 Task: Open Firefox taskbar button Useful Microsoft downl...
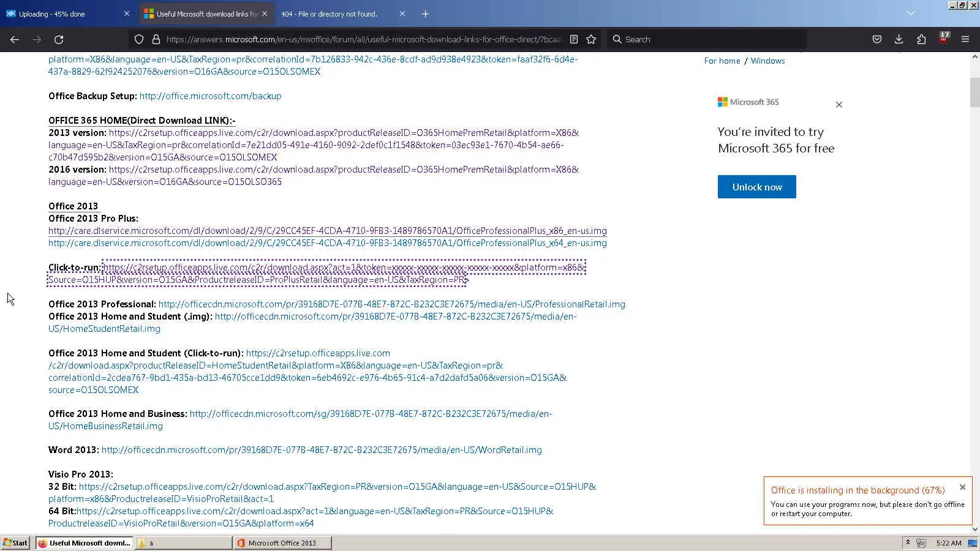(84, 543)
